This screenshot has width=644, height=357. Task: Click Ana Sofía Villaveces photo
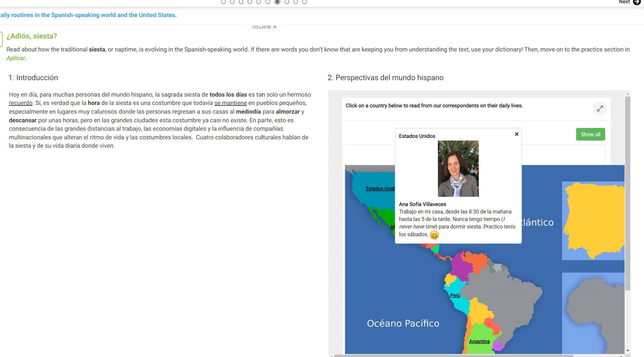point(458,169)
